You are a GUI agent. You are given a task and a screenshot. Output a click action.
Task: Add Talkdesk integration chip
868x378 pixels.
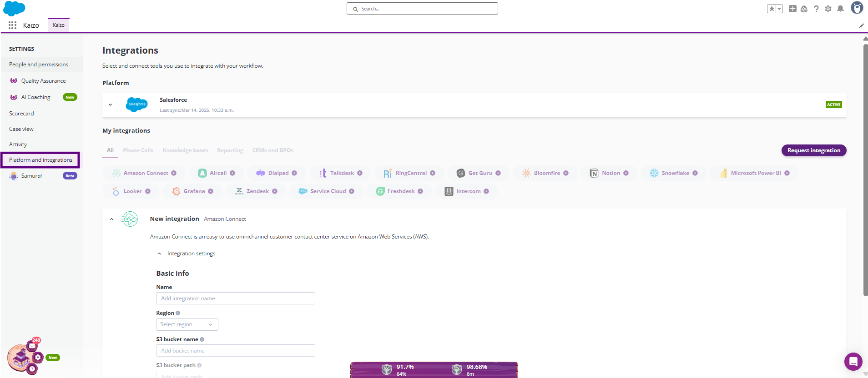coord(340,173)
